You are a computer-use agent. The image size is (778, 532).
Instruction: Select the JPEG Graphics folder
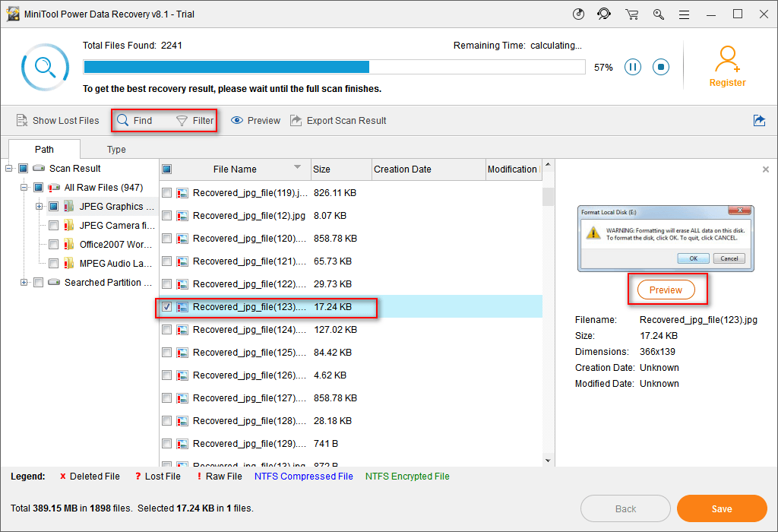tap(111, 207)
